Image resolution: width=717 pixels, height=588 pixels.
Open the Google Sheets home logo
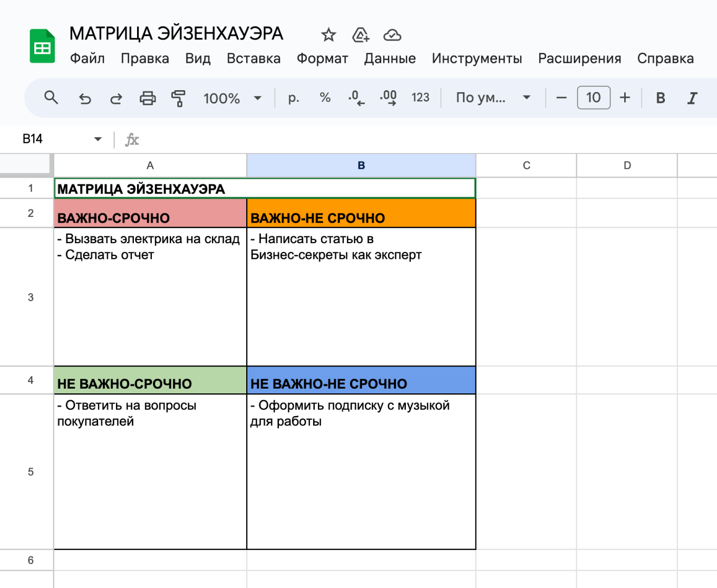click(42, 46)
